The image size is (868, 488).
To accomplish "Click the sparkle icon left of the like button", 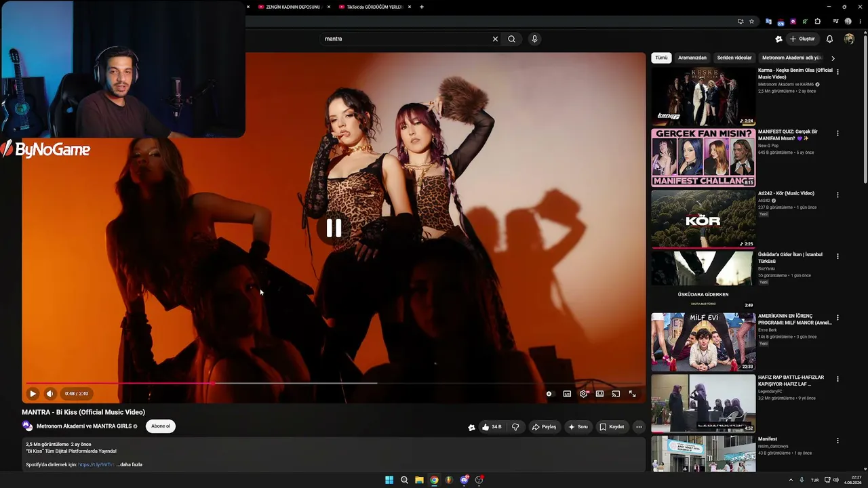I will pos(471,427).
